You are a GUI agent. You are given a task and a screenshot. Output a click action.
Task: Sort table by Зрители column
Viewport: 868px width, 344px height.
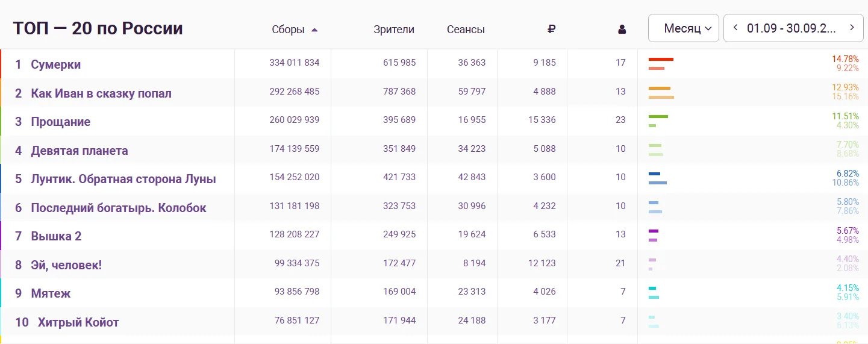tap(394, 30)
